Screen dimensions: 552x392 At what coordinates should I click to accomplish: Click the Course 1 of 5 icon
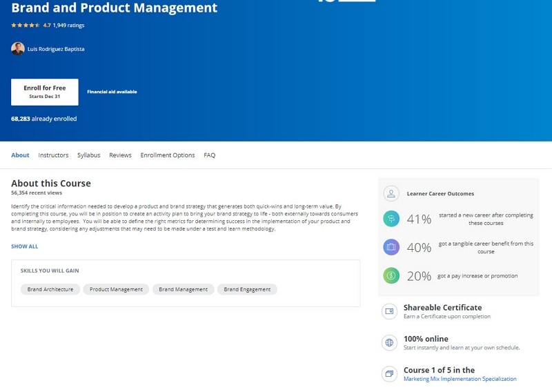(390, 374)
